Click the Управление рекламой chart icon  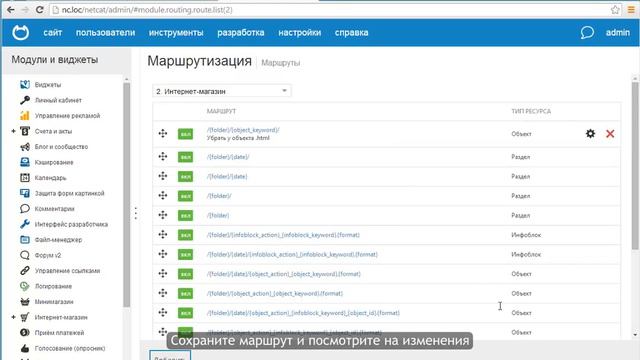pyautogui.click(x=24, y=116)
